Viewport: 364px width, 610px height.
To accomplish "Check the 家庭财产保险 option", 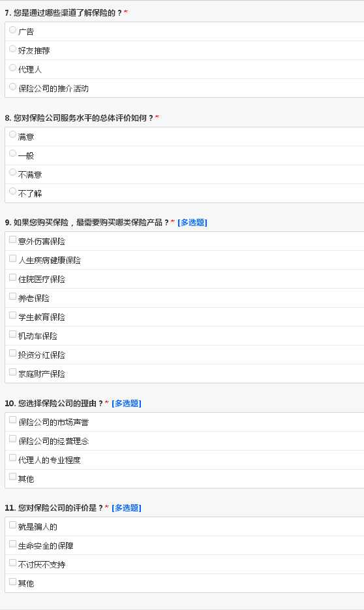I will coord(13,372).
